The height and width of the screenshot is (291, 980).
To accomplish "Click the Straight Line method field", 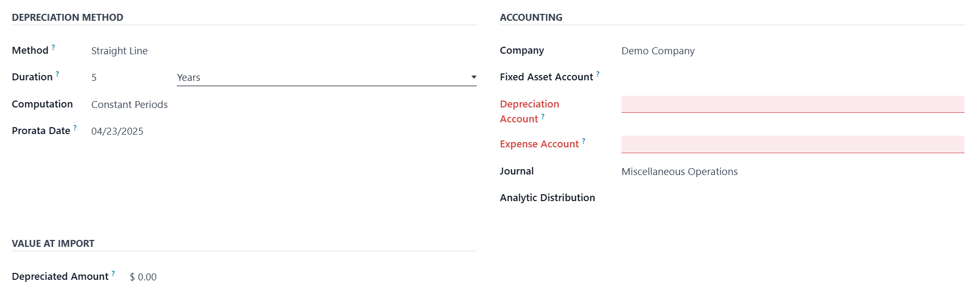I will click(x=119, y=51).
